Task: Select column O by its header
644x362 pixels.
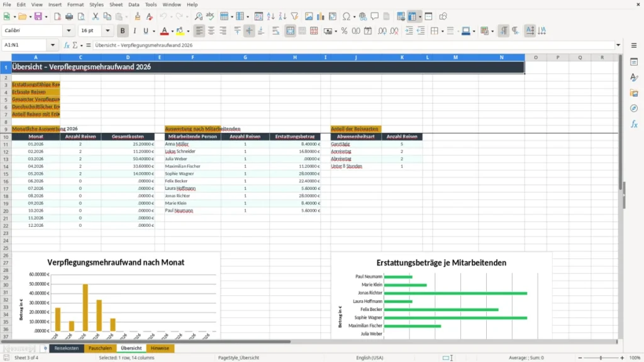Action: pyautogui.click(x=536, y=57)
